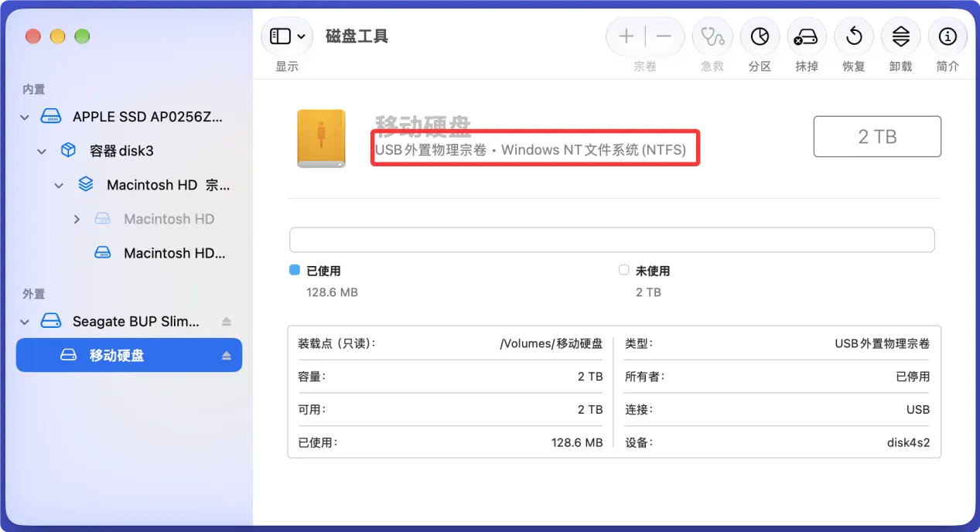Click the 可用 row label
The height and width of the screenshot is (532, 980).
(312, 410)
